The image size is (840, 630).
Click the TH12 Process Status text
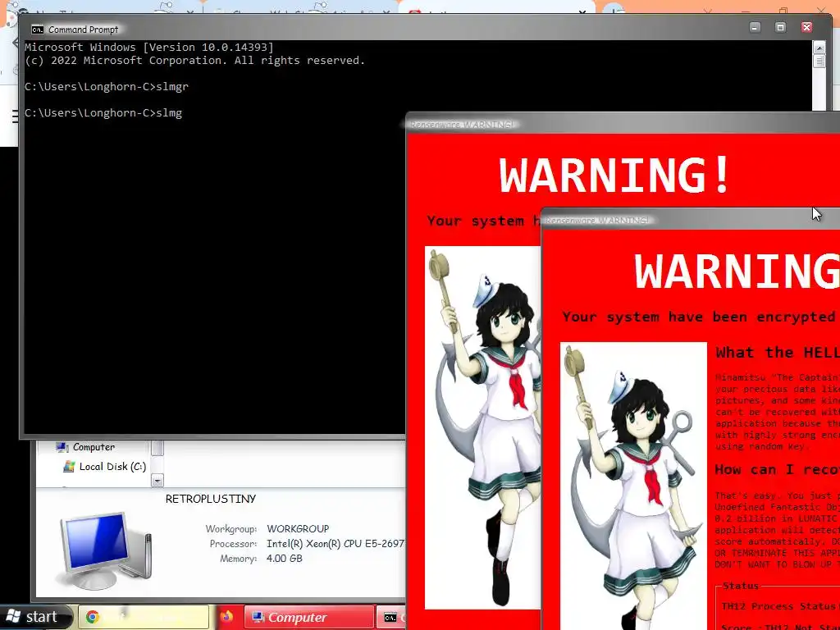780,606
